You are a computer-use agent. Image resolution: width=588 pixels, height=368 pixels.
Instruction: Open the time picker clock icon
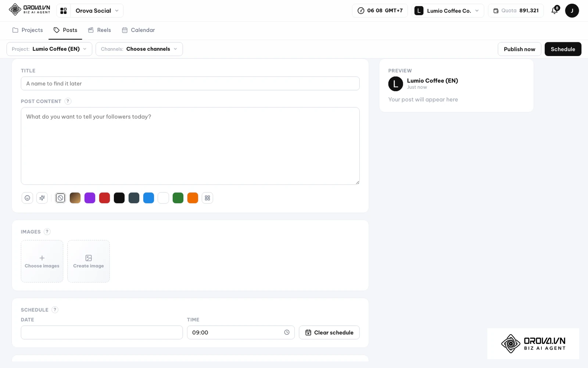click(x=287, y=332)
